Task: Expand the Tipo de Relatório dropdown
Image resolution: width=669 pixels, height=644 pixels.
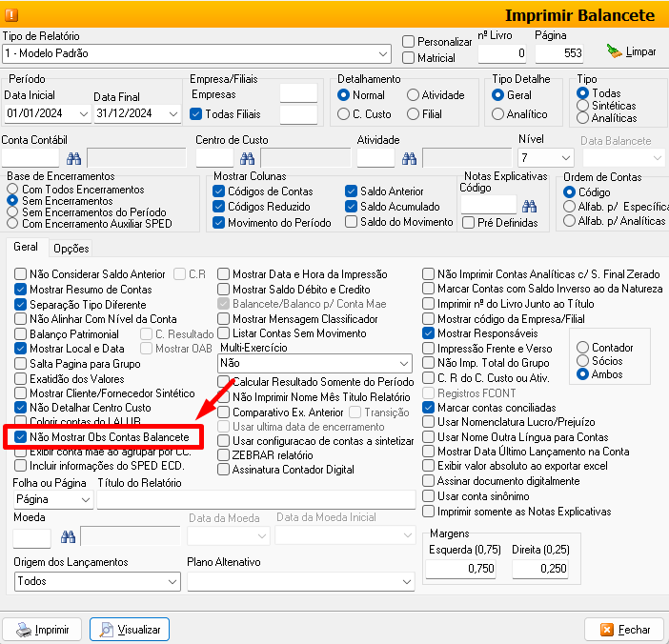Action: coord(383,53)
